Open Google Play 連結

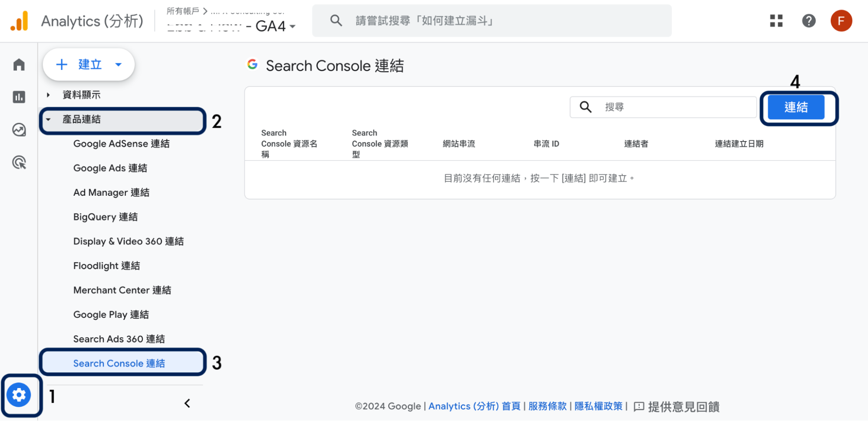111,315
